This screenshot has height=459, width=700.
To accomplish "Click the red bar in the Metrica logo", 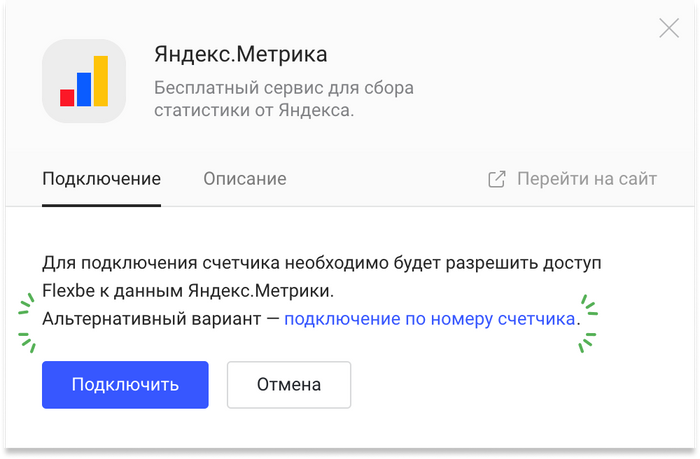I will 67,97.
